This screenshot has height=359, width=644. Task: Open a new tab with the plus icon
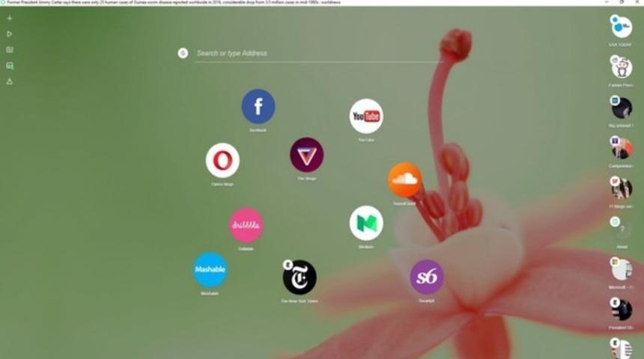tap(10, 19)
